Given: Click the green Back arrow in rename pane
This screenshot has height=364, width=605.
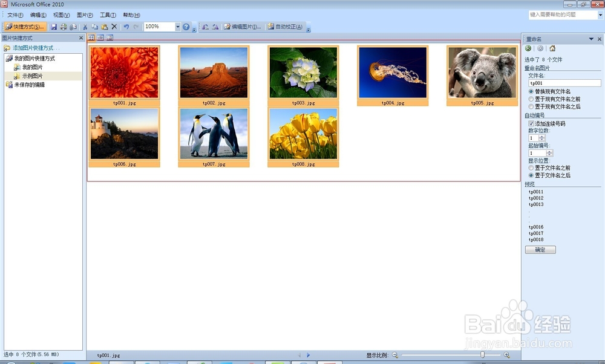Looking at the screenshot, I should 528,48.
